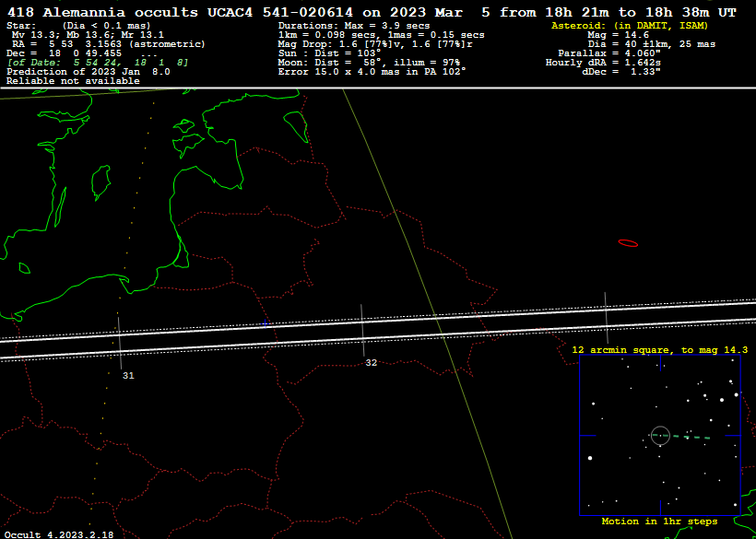
Task: Click 'Occult 4.2023.2.18' version text
Action: tap(59, 534)
